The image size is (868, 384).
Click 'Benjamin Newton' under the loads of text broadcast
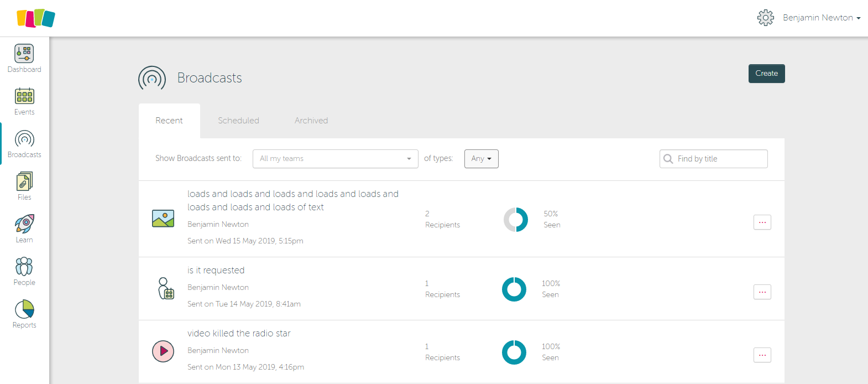218,224
